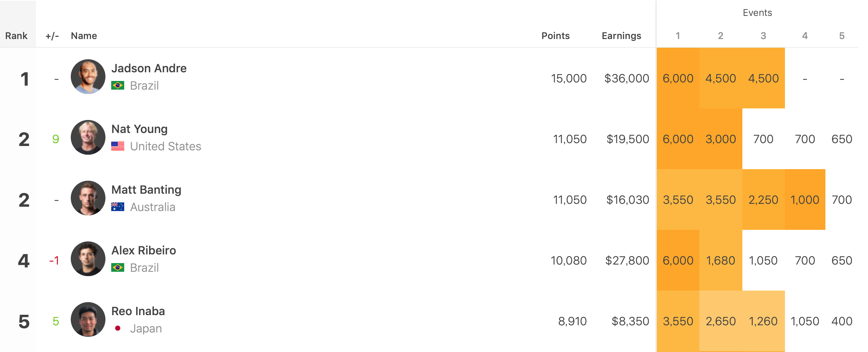Image resolution: width=868 pixels, height=352 pixels.
Task: Open the Jadson Andre name link
Action: [x=149, y=68]
